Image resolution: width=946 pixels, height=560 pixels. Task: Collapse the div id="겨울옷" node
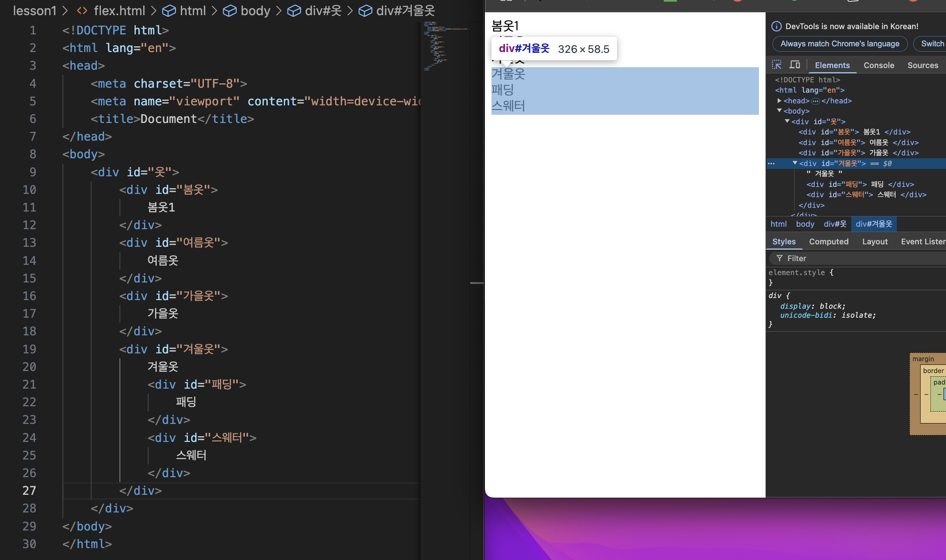(795, 163)
